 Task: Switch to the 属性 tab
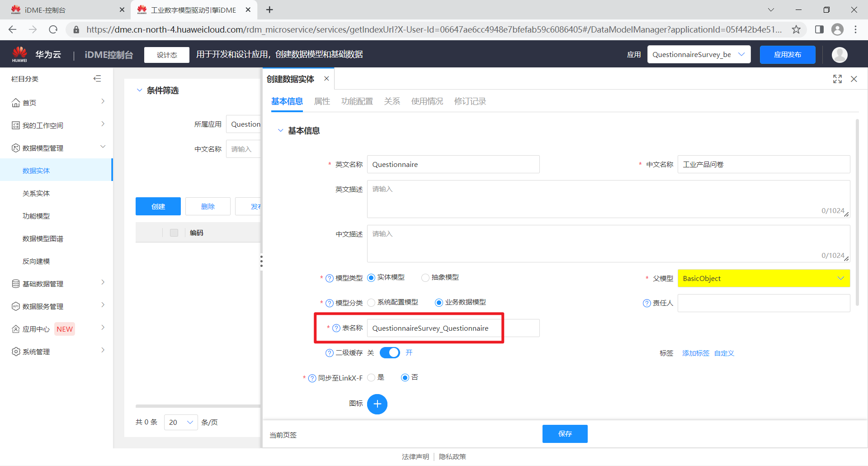[322, 101]
